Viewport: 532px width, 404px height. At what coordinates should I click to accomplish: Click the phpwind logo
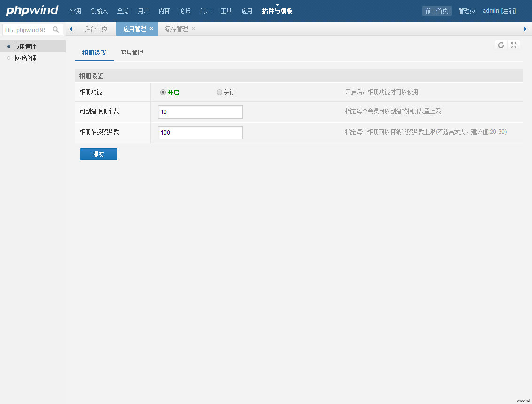point(32,10)
